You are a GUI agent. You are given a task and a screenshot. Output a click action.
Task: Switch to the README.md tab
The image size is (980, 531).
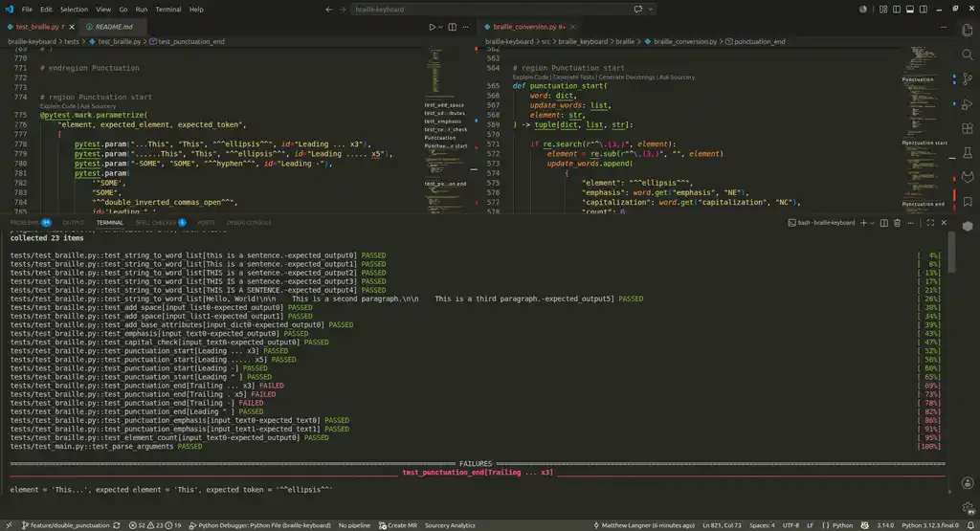click(113, 27)
